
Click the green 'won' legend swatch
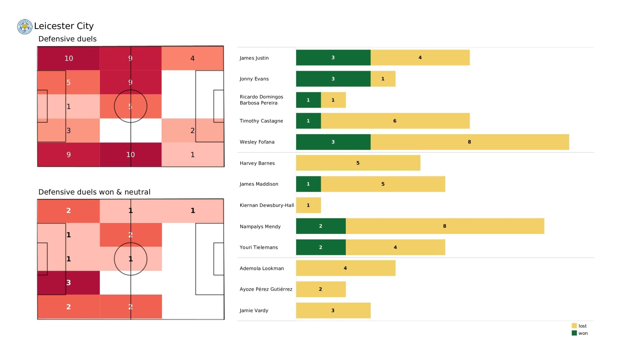574,333
